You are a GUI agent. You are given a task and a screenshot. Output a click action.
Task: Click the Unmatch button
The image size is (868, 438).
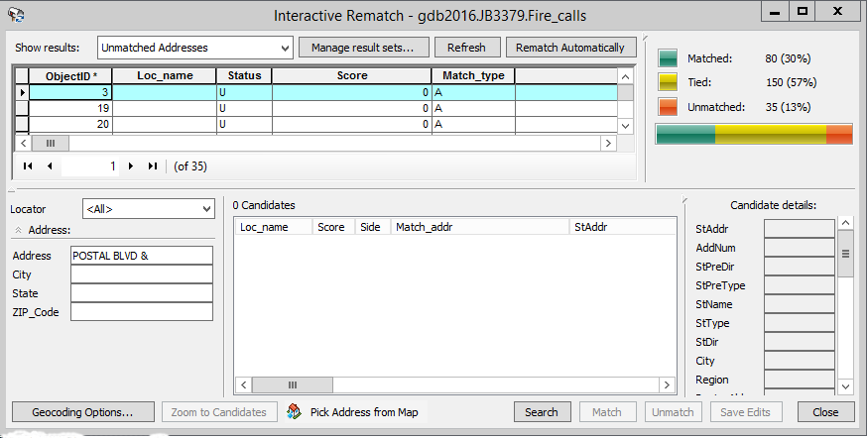point(673,412)
